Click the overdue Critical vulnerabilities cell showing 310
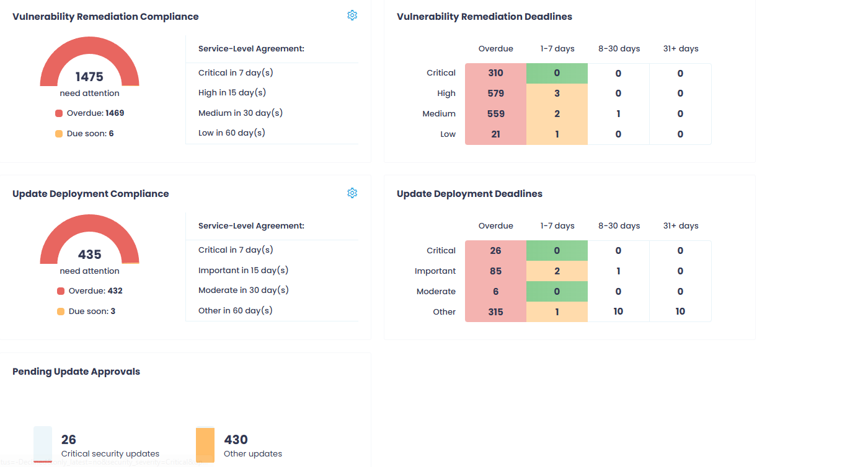 tap(495, 72)
